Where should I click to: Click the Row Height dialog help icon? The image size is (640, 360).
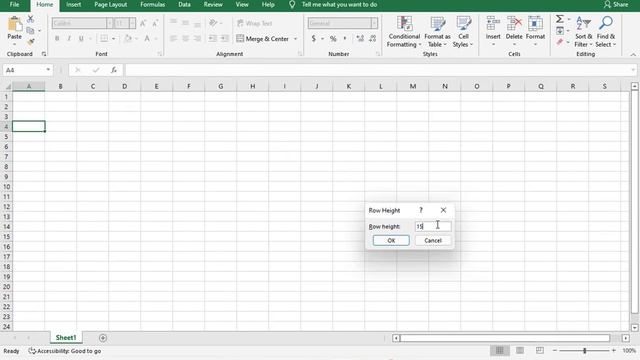(421, 210)
